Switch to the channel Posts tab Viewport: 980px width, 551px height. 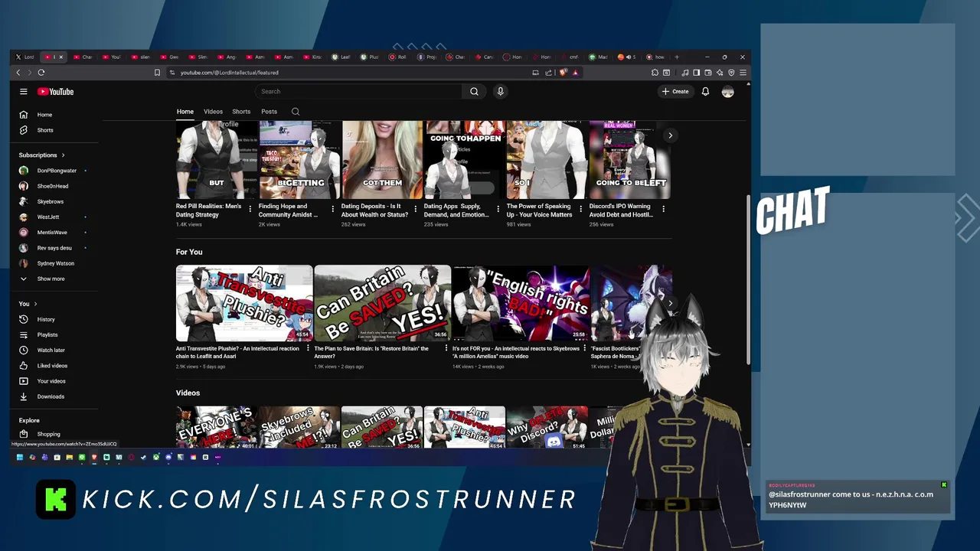[269, 112]
